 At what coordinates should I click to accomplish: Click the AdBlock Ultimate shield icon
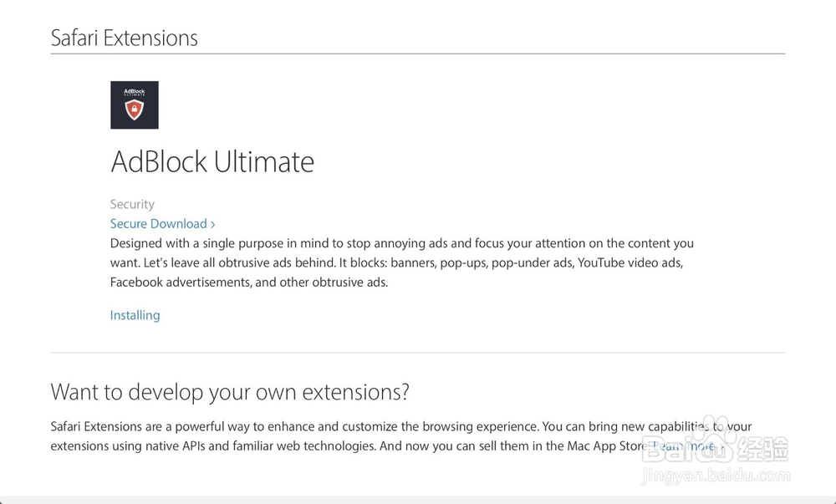tap(134, 104)
